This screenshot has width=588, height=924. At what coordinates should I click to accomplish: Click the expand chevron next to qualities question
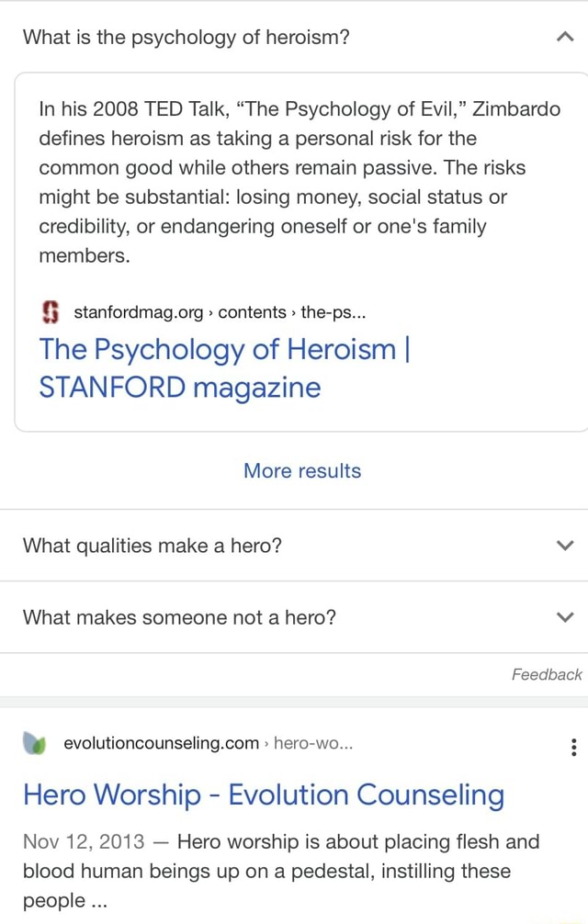[564, 545]
